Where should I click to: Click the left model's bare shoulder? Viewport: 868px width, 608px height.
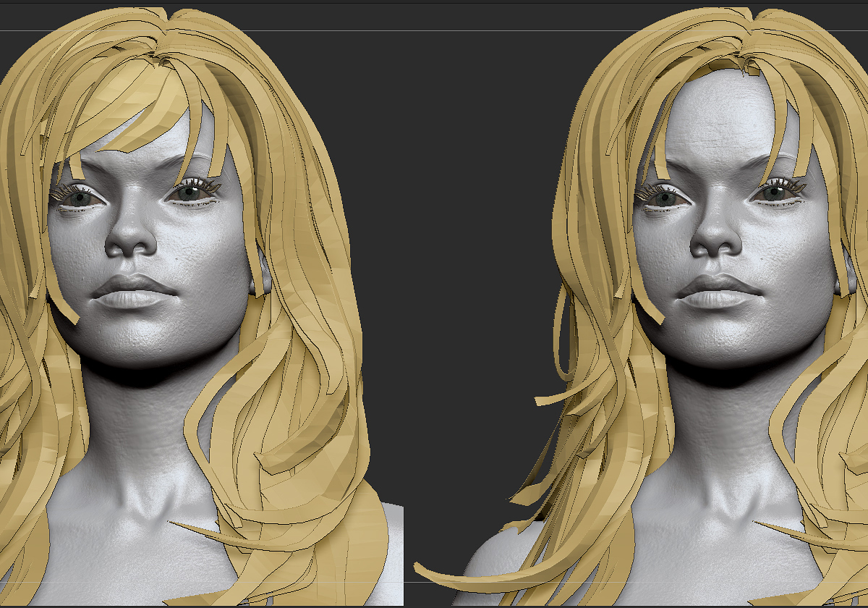point(392,552)
